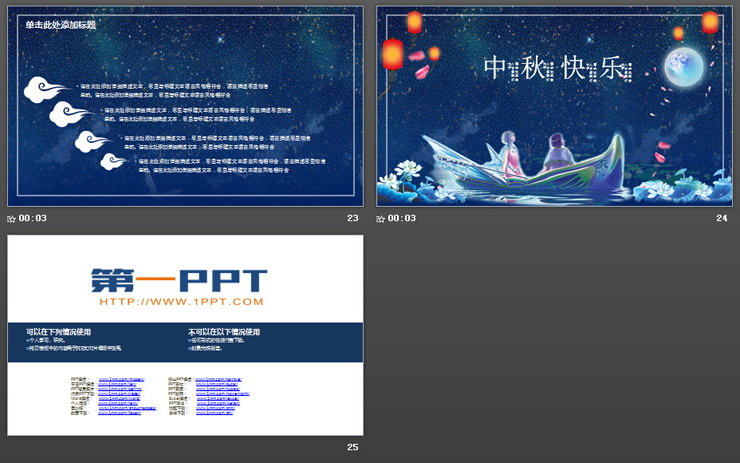Click the transition star icon under slide 24
Viewport: 740px width, 463px height.
pyautogui.click(x=380, y=219)
